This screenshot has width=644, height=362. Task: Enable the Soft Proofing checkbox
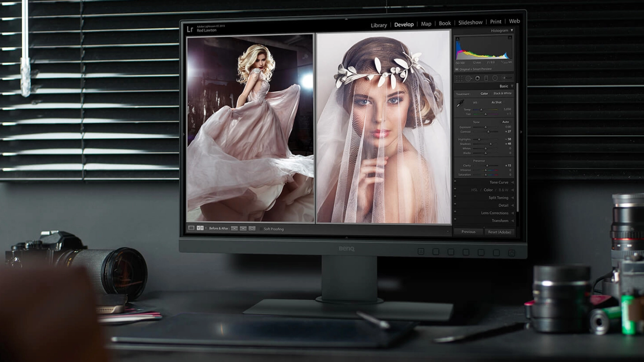tap(261, 229)
